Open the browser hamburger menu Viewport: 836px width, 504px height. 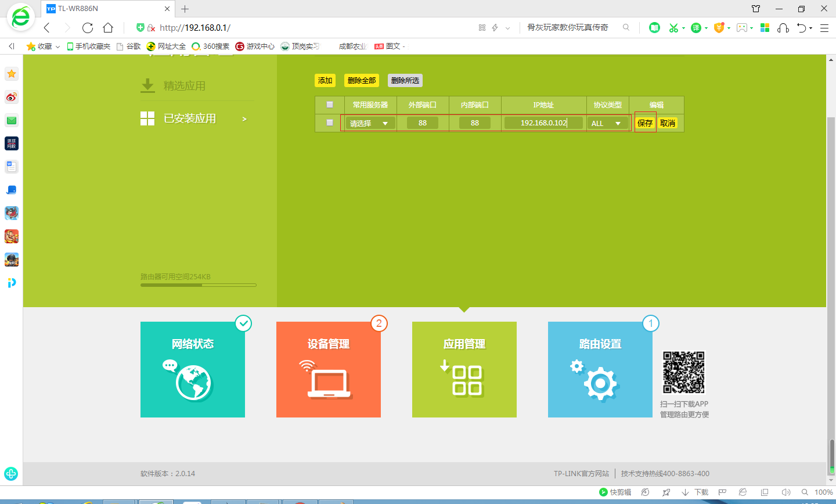point(824,27)
